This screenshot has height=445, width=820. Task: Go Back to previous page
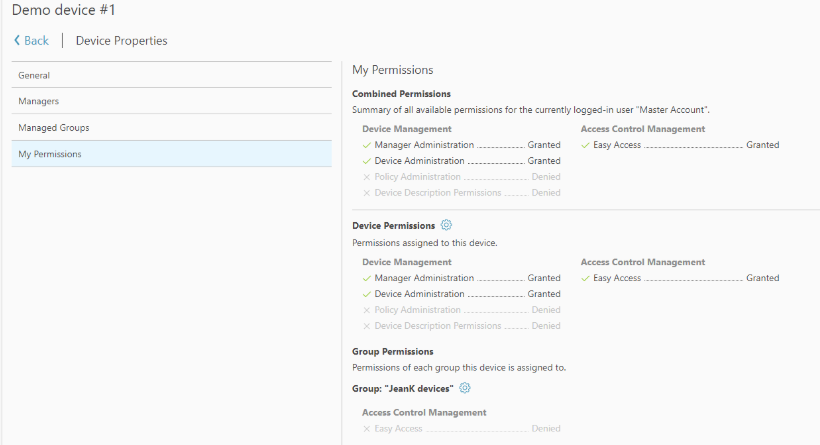pos(36,41)
